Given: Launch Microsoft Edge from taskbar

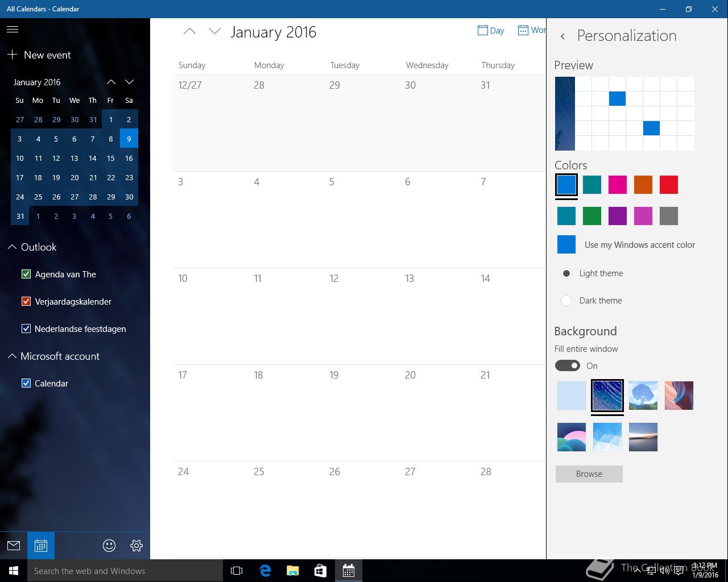Looking at the screenshot, I should tap(265, 571).
